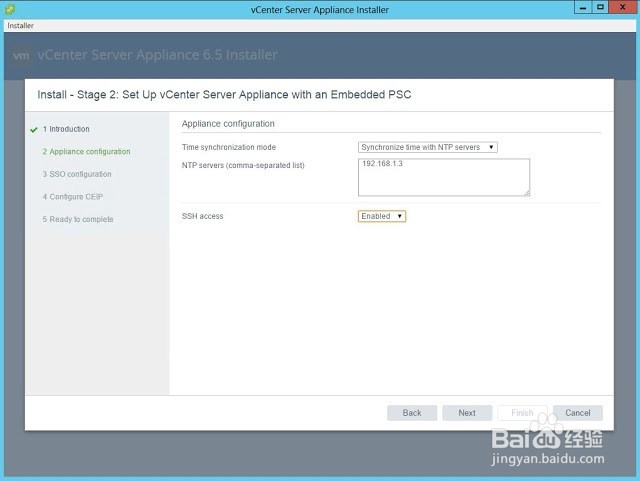Open Time synchronization mode dropdown

tap(427, 147)
